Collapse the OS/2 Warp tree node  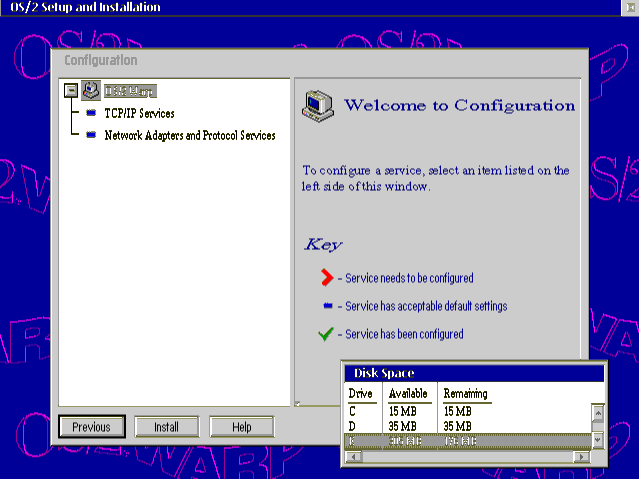point(71,91)
